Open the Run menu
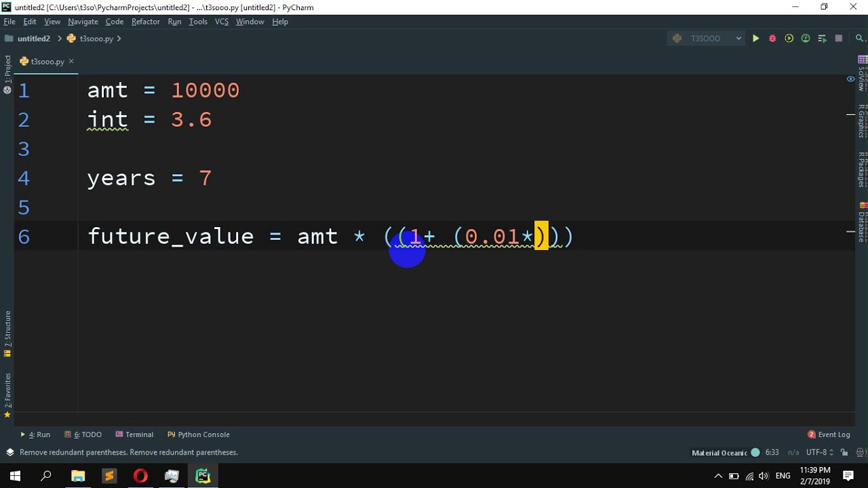This screenshot has width=868, height=488. (x=174, y=22)
